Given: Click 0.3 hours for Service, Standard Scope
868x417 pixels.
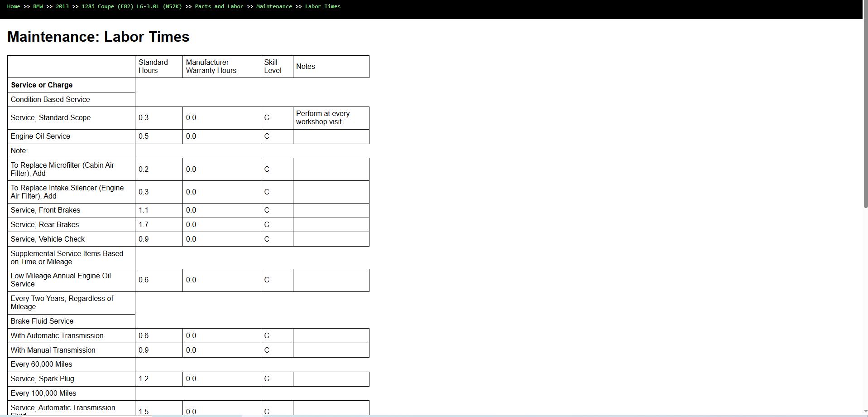Looking at the screenshot, I should coord(159,118).
